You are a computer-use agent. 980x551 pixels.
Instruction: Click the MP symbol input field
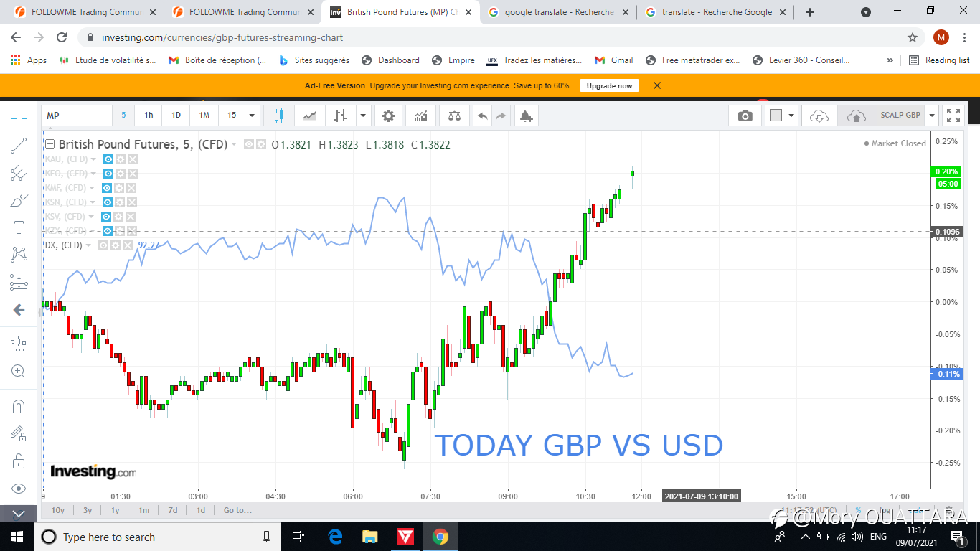click(x=76, y=116)
